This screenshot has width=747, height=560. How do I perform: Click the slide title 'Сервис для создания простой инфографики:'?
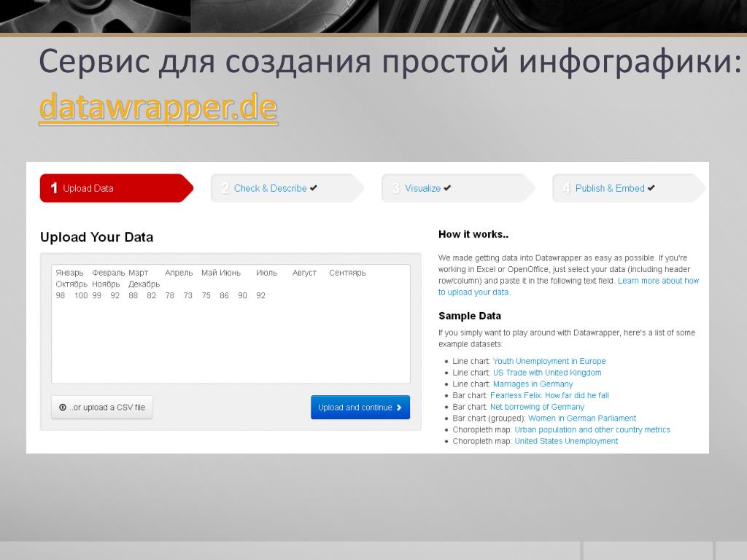390,62
